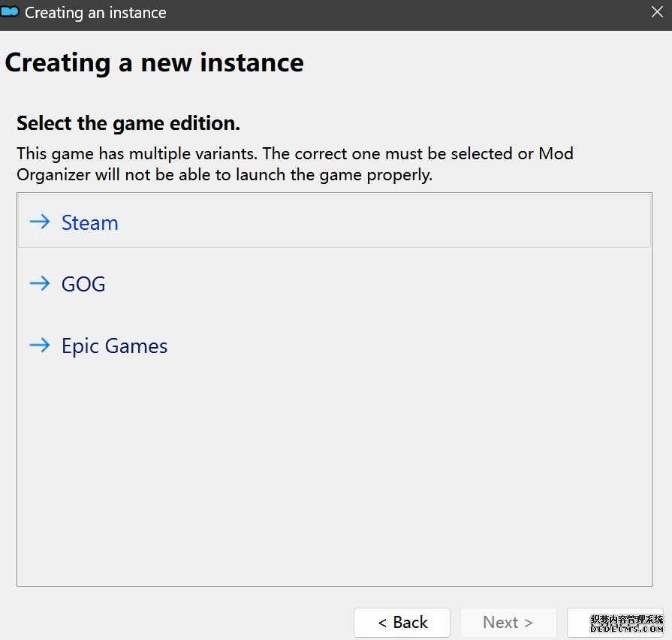Select the Steam game edition
Viewport: 672px width, 640px height.
(x=89, y=222)
